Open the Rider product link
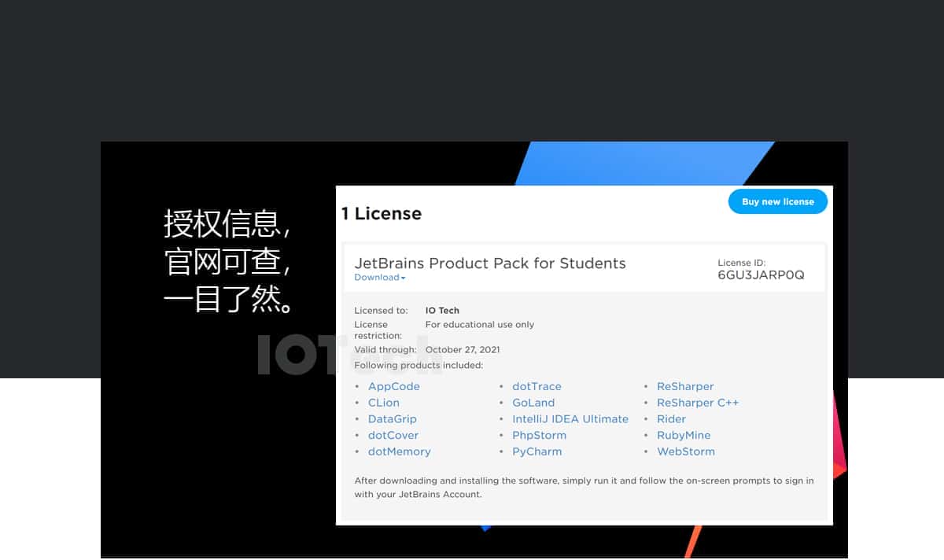This screenshot has height=560, width=944. click(x=671, y=419)
